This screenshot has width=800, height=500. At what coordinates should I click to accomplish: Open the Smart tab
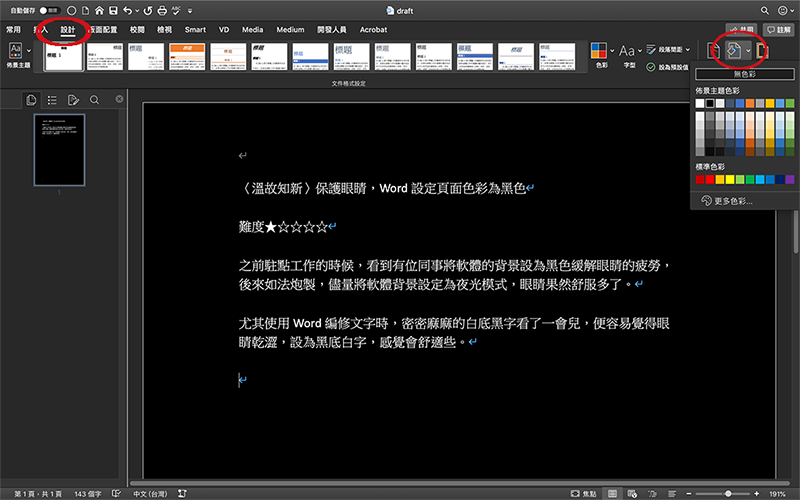pyautogui.click(x=195, y=30)
